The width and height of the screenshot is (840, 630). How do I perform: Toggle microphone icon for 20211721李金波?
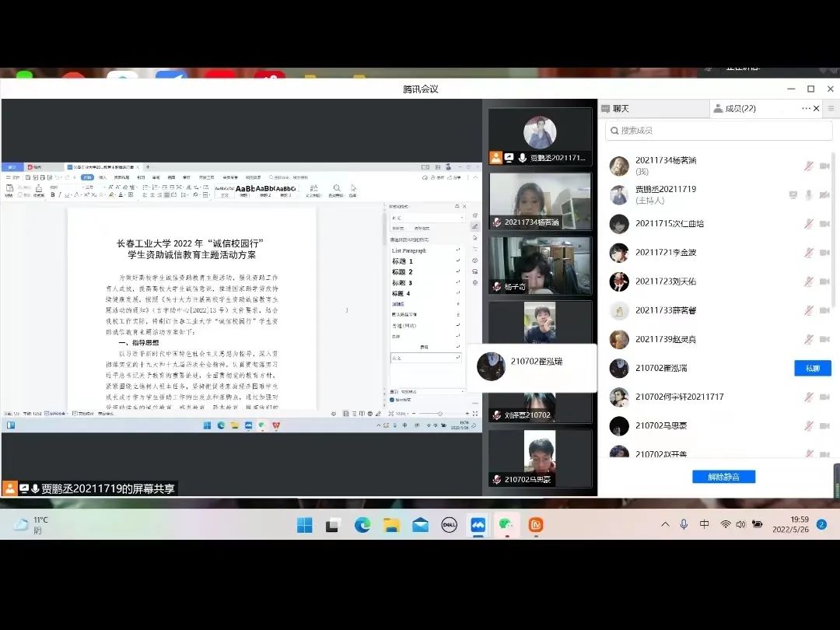pyautogui.click(x=809, y=253)
